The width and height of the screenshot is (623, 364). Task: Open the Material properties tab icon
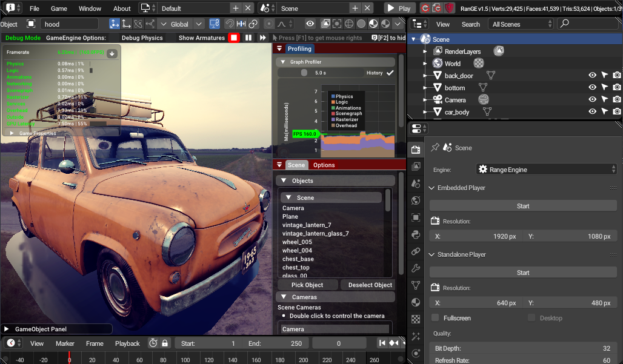point(416,302)
